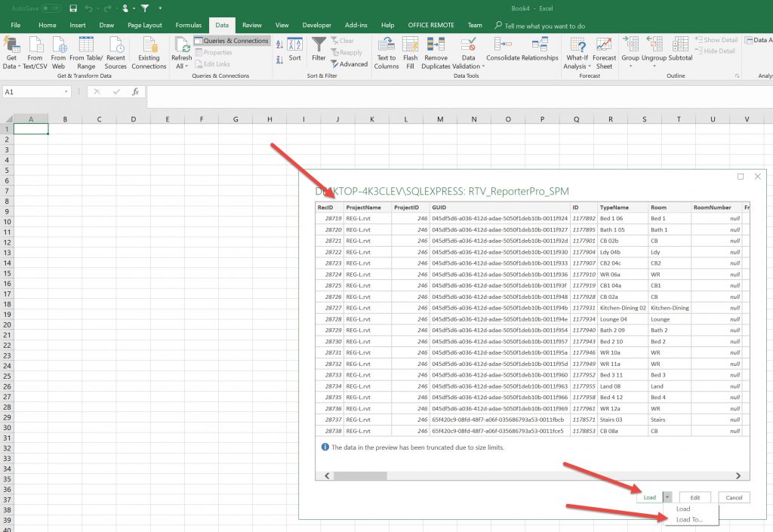
Task: Run Flash Fill
Action: [x=410, y=45]
